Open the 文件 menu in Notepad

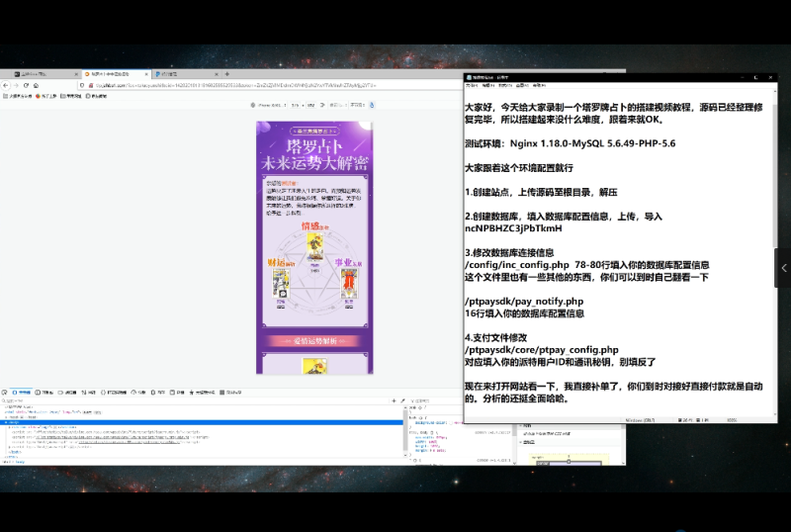471,86
